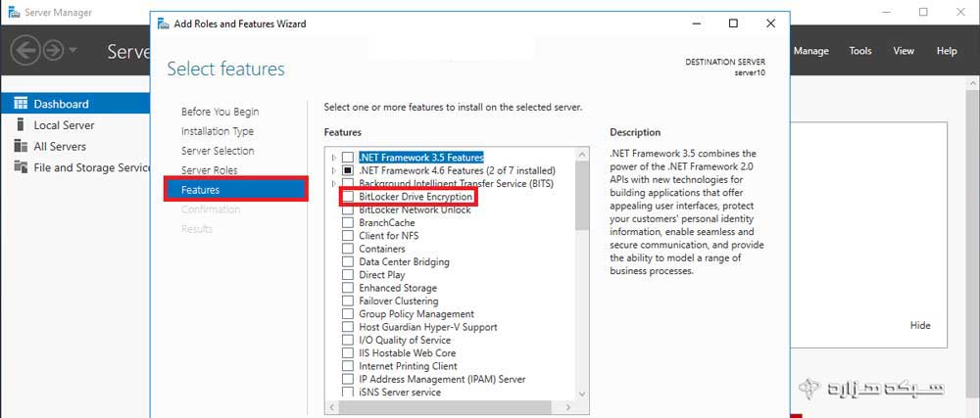
Task: Open the Help menu
Action: [x=947, y=51]
